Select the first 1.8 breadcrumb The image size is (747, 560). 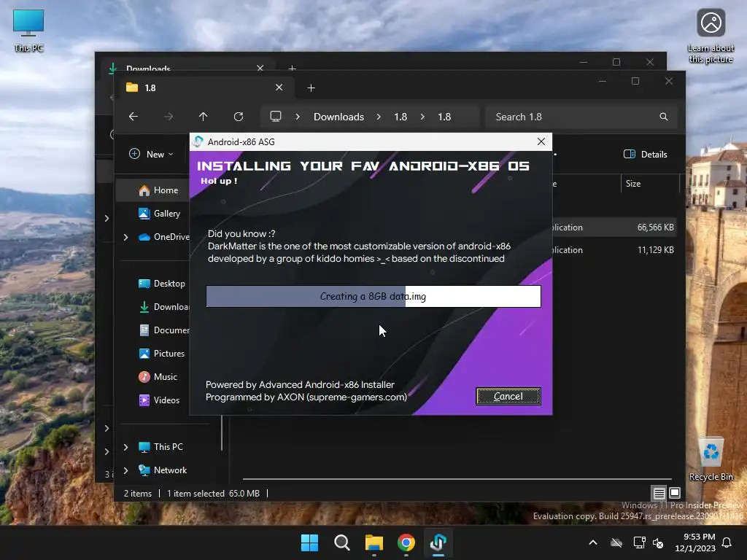pos(400,117)
